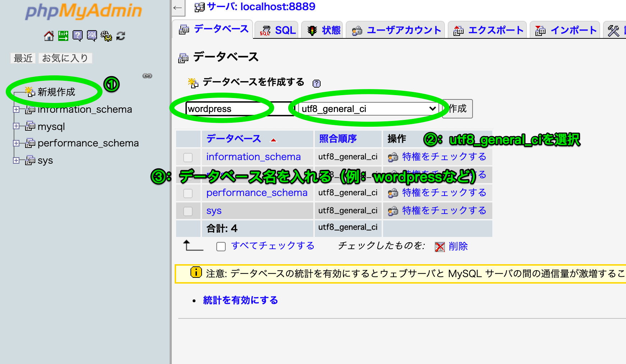
Task: Click mysql database icon in tree
Action: pos(30,126)
